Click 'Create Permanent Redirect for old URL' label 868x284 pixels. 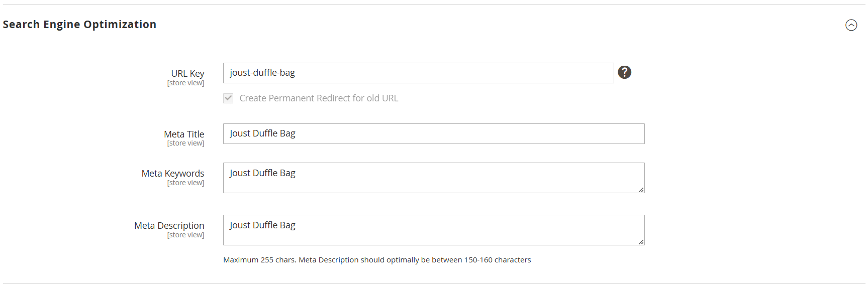click(319, 98)
